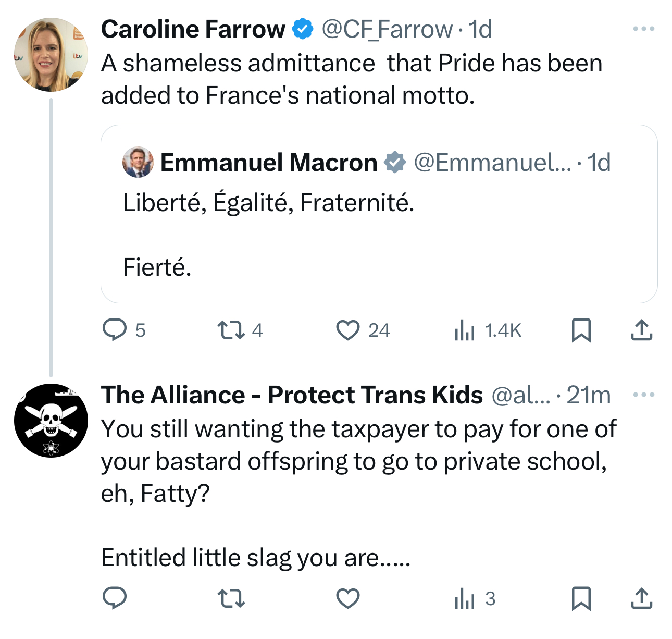The width and height of the screenshot is (672, 639).
Task: Share The Alliance's reply tweet
Action: click(641, 598)
